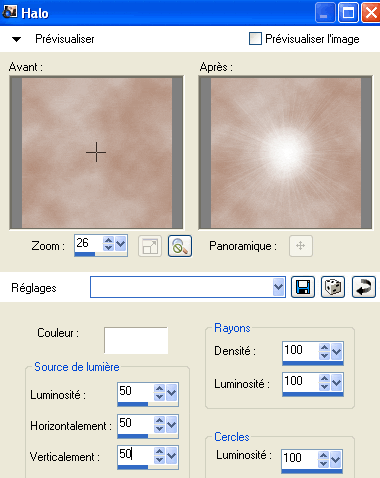Click the Cercles Luminosité value field

point(299,458)
